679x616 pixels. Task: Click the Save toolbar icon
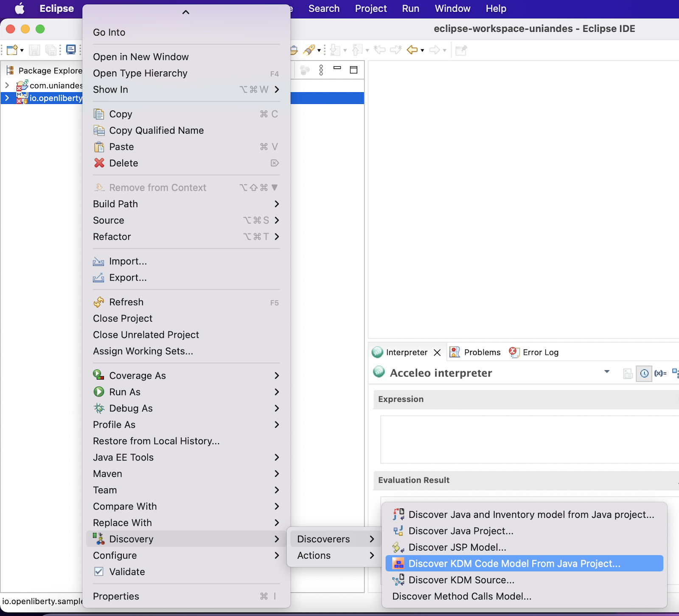click(34, 50)
